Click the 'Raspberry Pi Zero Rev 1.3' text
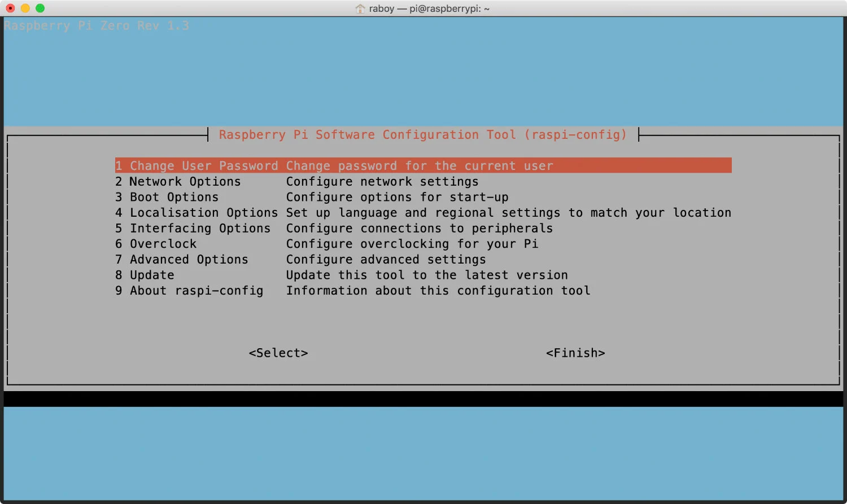Screen dimensions: 847x504 pyautogui.click(x=97, y=25)
